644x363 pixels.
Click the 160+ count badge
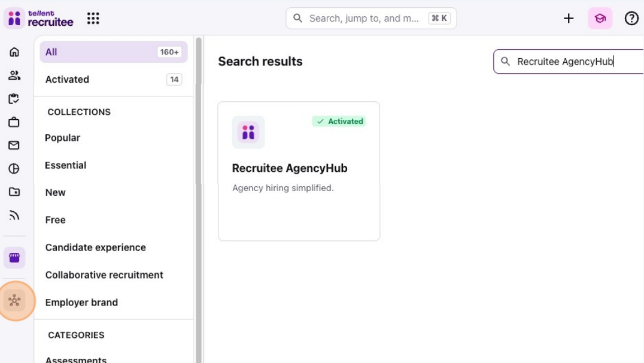pyautogui.click(x=169, y=52)
